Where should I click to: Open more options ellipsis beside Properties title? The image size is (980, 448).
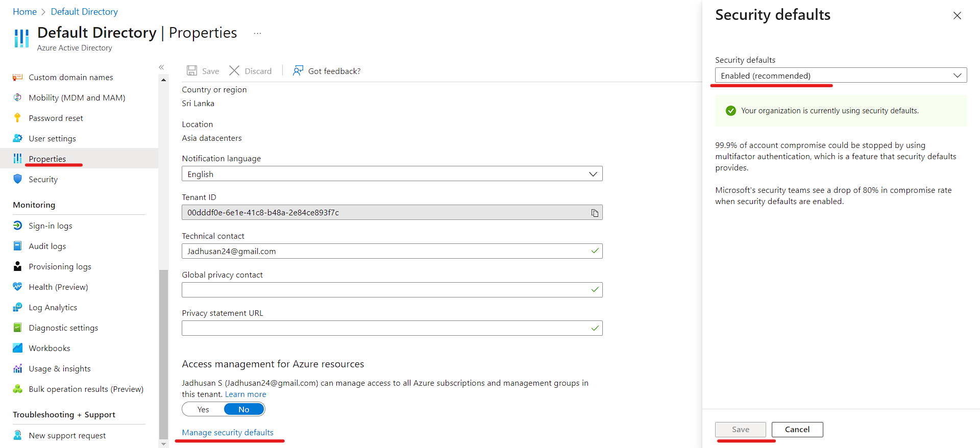257,34
